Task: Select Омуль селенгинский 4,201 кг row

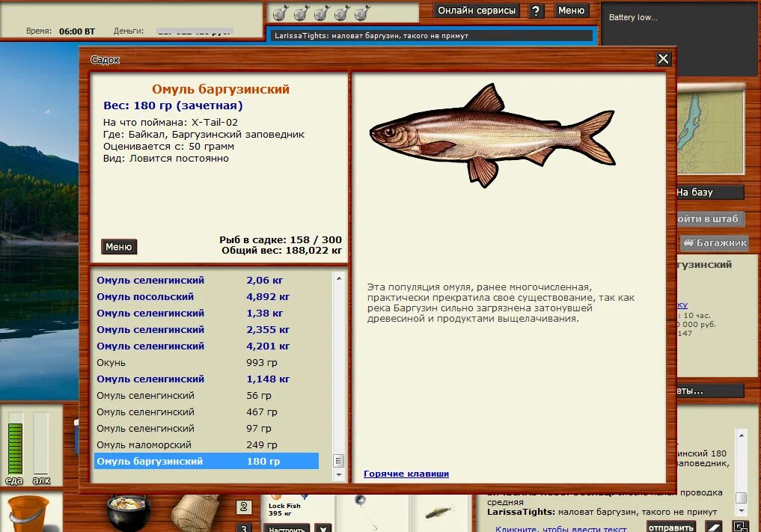Action: pyautogui.click(x=207, y=346)
